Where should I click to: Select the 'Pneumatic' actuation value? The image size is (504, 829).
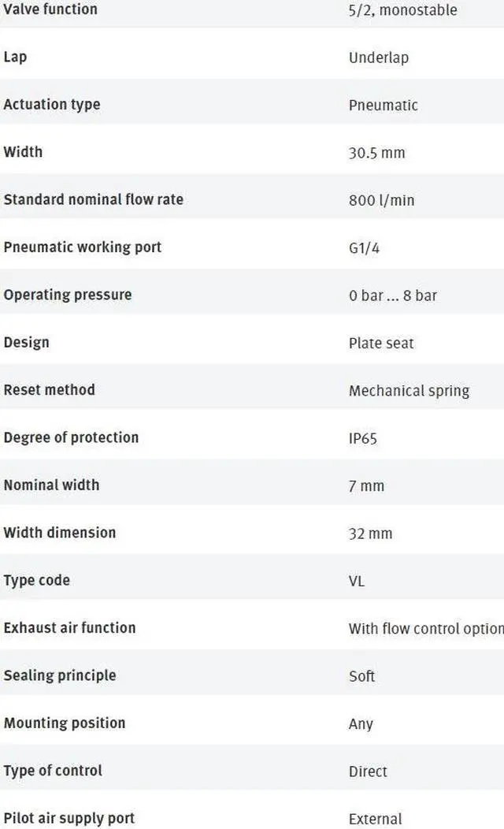[384, 105]
